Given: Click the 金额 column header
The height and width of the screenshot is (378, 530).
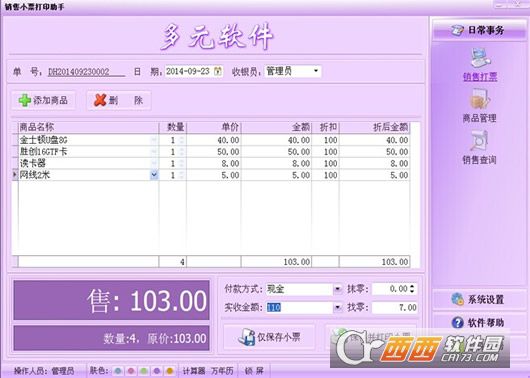Looking at the screenshot, I should pos(276,127).
